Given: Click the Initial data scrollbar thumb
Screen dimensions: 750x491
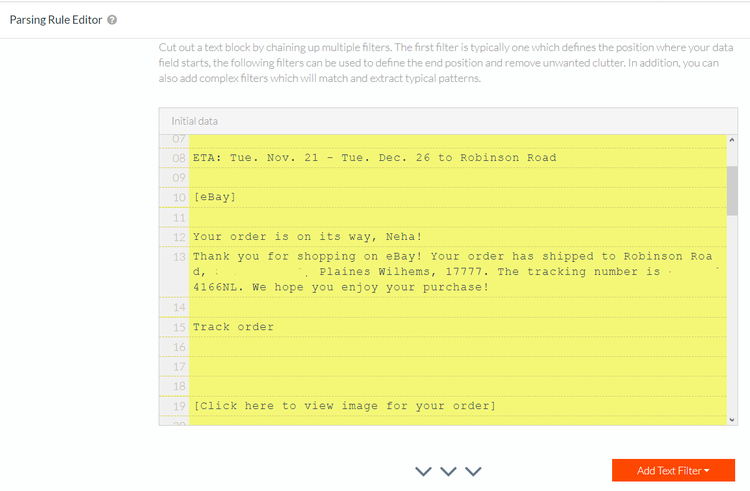Looking at the screenshot, I should (x=732, y=190).
